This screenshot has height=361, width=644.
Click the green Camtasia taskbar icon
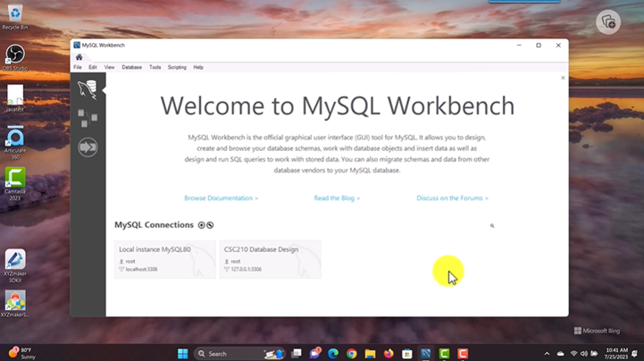point(444,354)
